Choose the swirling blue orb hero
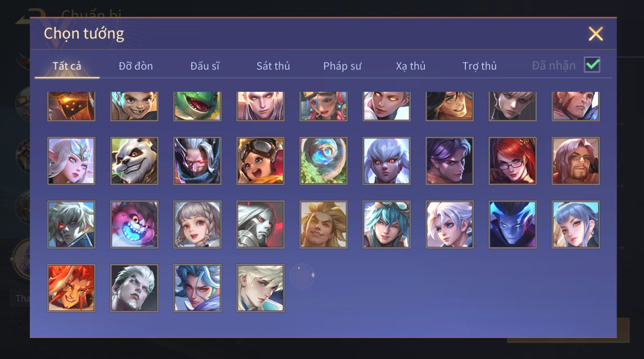This screenshot has height=359, width=644. [x=323, y=161]
